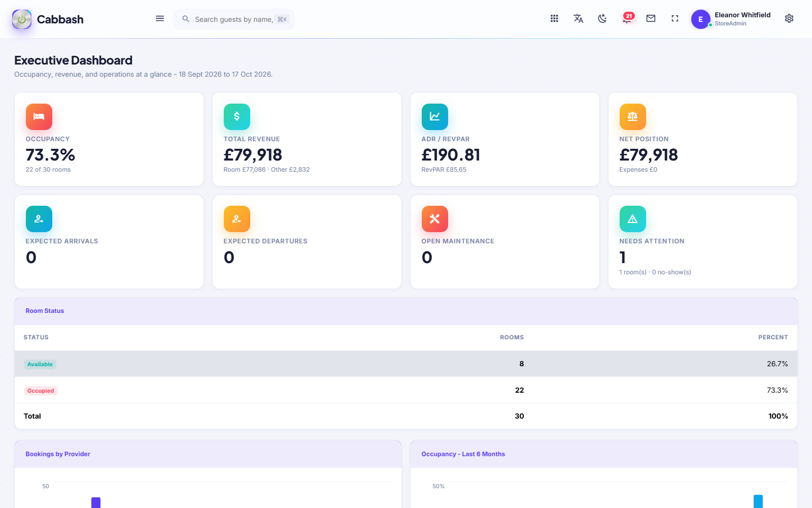
Task: Click the ROOMS column header
Action: click(512, 337)
